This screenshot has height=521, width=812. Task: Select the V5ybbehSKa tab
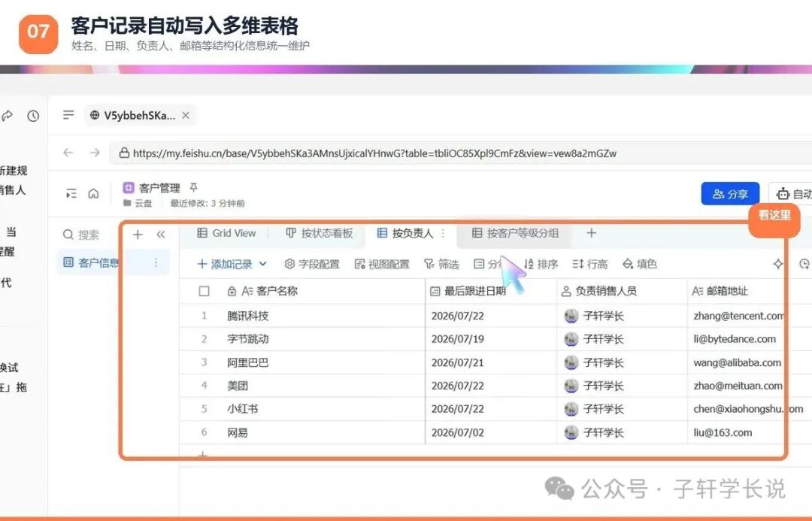click(140, 116)
